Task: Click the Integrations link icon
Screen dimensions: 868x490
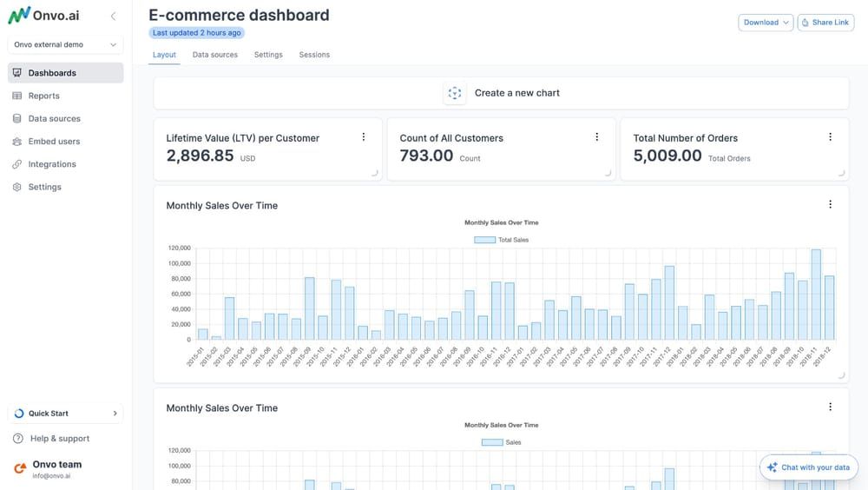Action: (17, 164)
